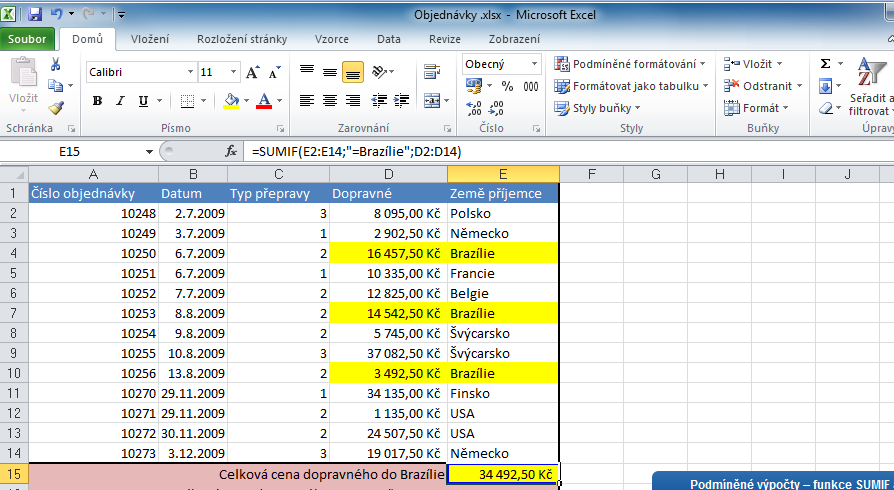Toggle bottom vertical alignment

point(353,72)
